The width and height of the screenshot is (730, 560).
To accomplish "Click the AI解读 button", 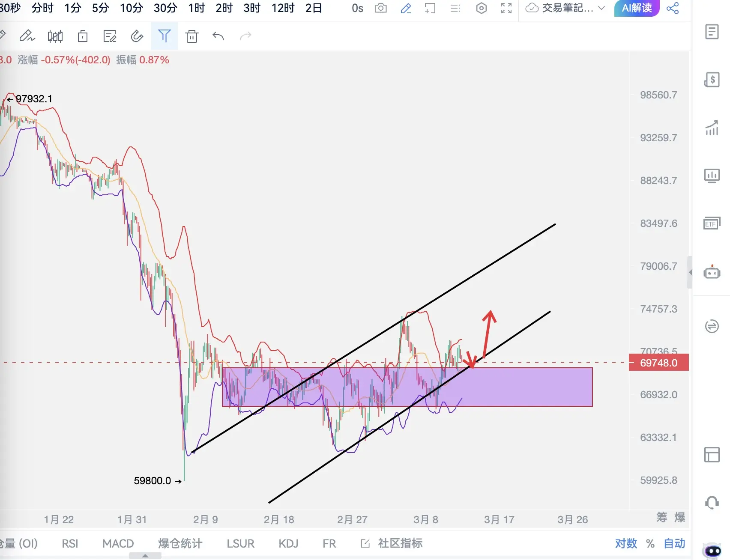I will pos(637,8).
